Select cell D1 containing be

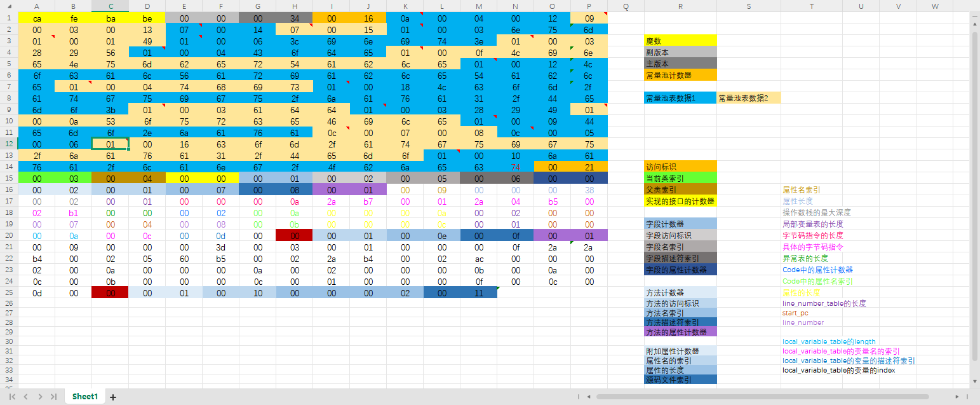147,18
